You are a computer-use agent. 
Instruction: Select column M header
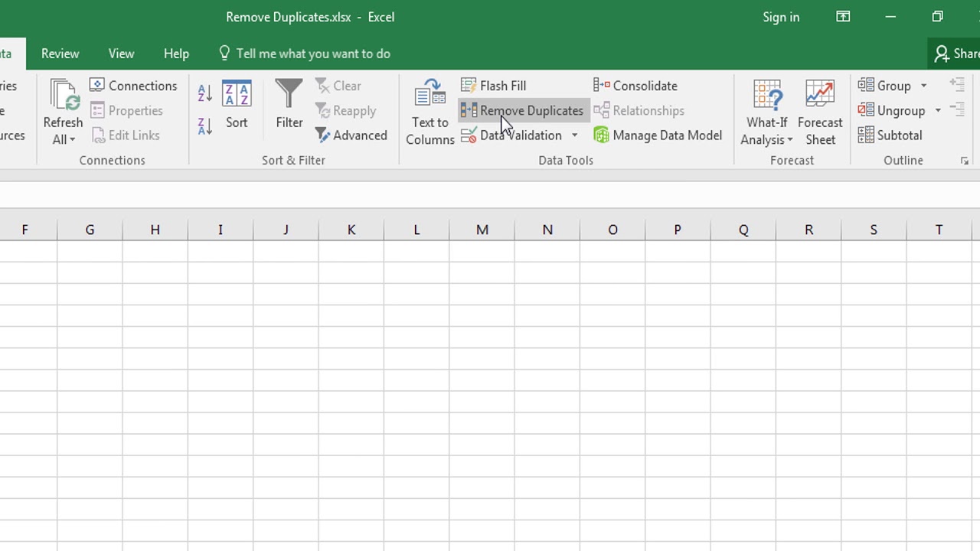482,230
